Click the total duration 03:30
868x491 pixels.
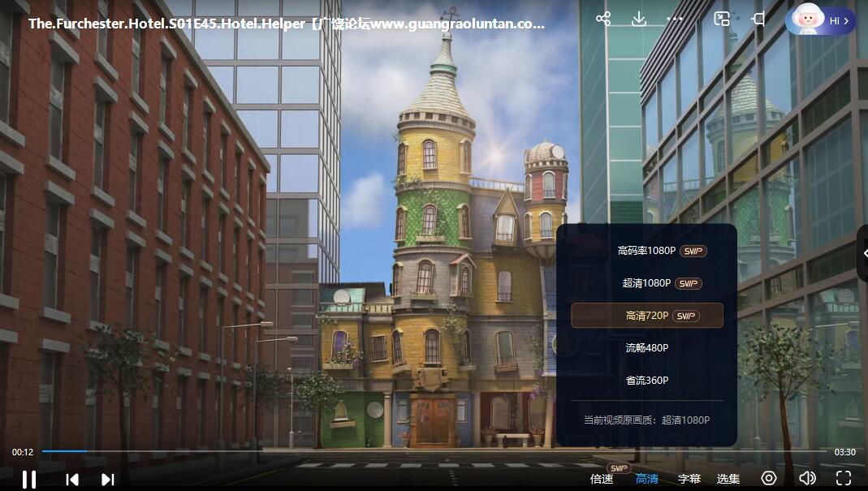pyautogui.click(x=844, y=452)
